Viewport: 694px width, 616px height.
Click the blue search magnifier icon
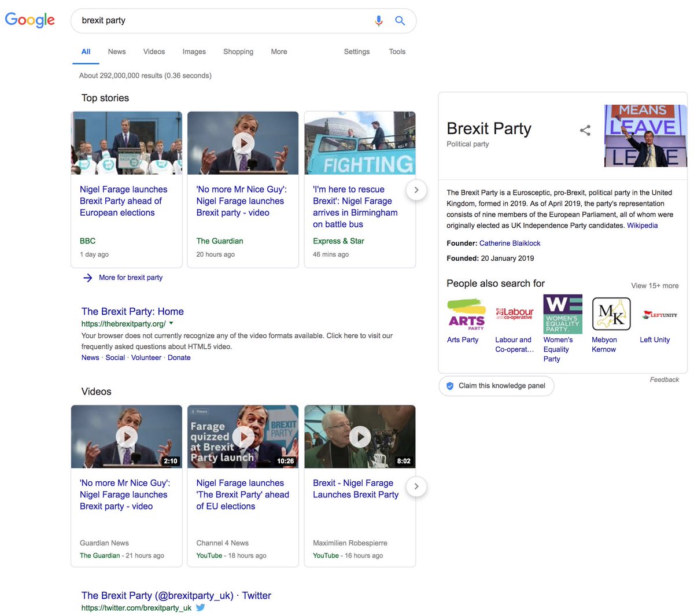[x=400, y=21]
